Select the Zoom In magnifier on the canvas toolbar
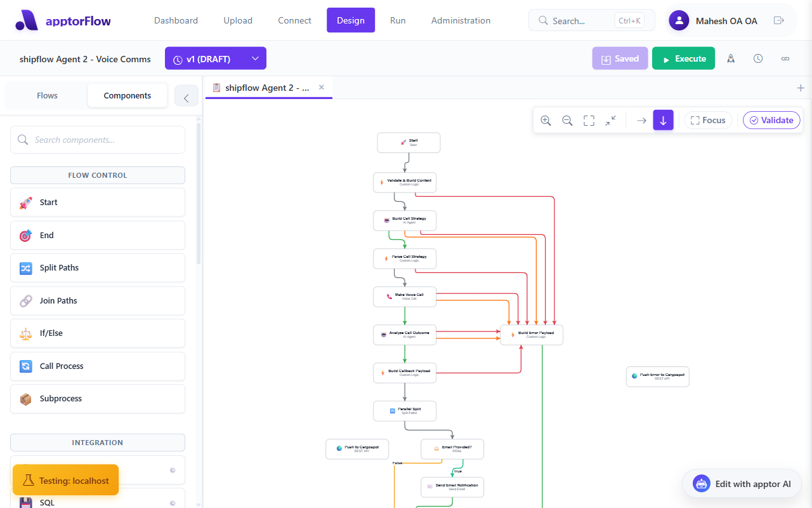Viewport: 812px width, 508px height. [546, 120]
